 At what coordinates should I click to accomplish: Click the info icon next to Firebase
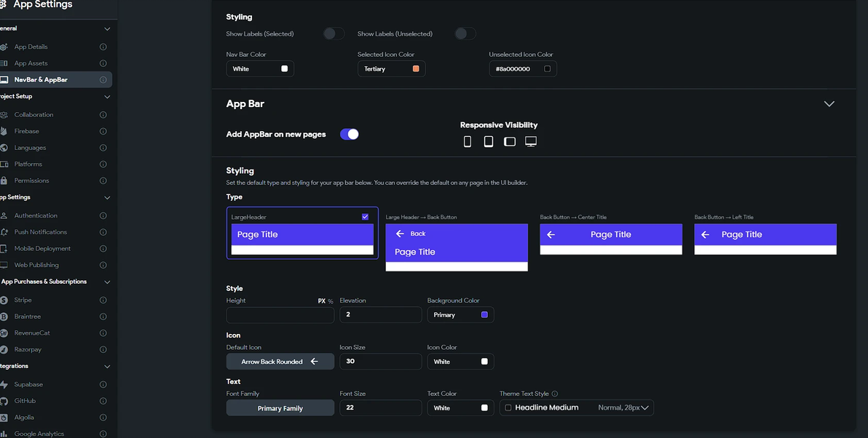pyautogui.click(x=103, y=132)
